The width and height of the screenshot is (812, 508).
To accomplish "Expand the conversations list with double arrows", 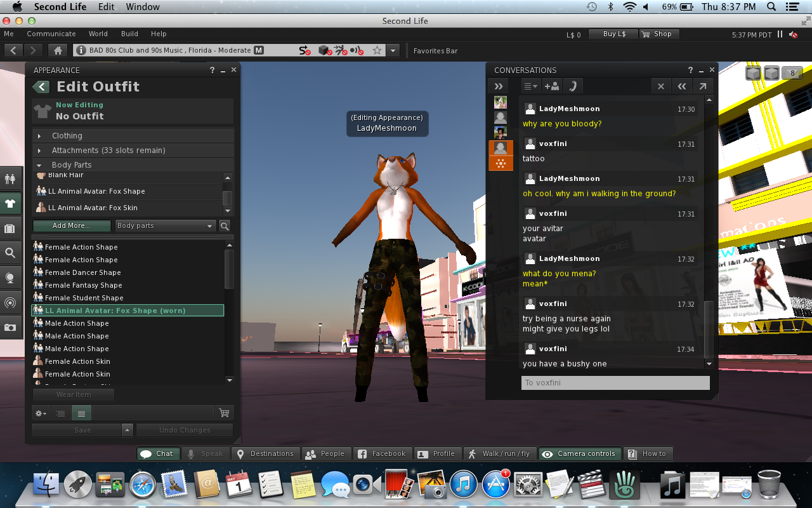I will [499, 86].
